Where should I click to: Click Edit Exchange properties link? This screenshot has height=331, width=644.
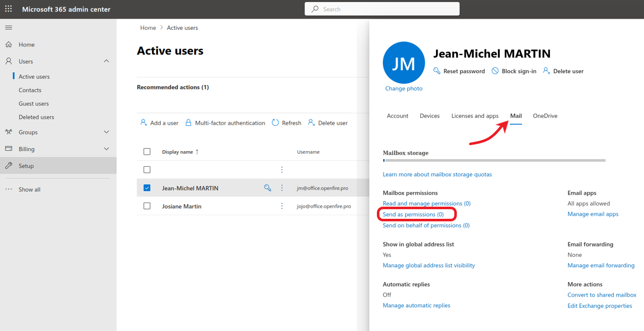point(600,306)
